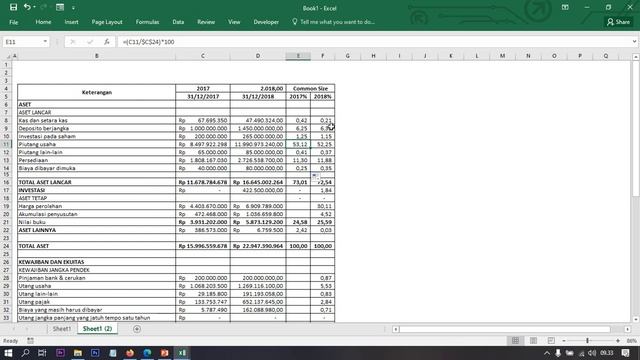Switch to the Home ribbon tab
640x360 pixels.
coord(43,22)
